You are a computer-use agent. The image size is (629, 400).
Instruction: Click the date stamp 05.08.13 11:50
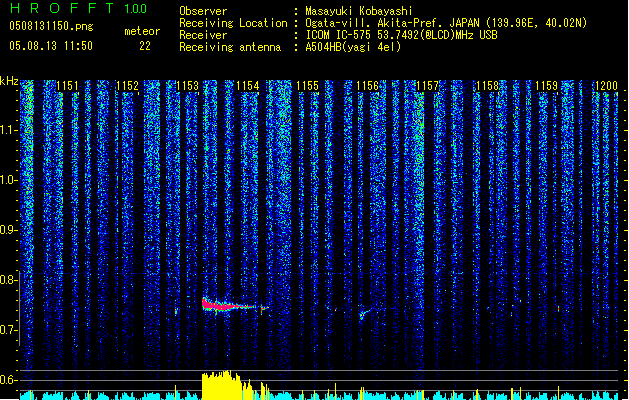[x=51, y=46]
